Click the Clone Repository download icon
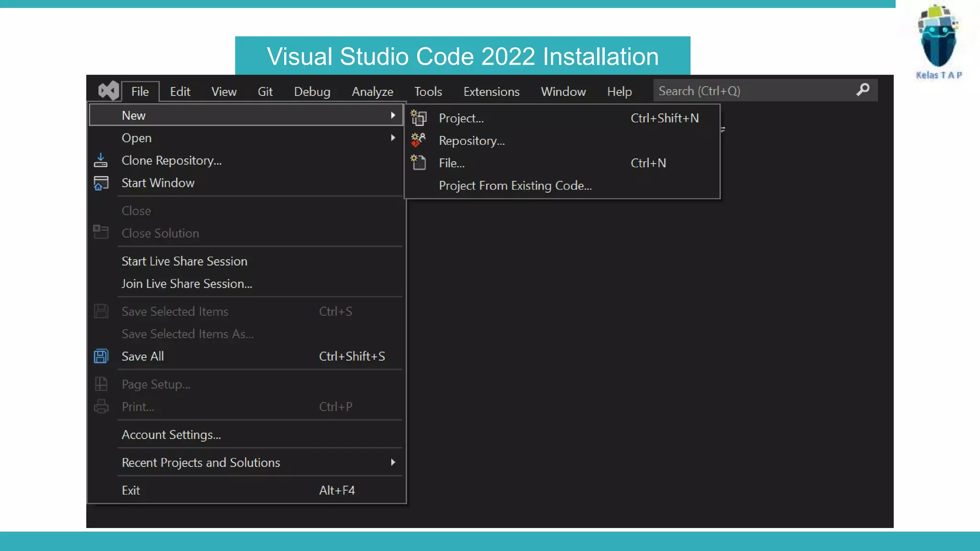 pyautogui.click(x=100, y=160)
